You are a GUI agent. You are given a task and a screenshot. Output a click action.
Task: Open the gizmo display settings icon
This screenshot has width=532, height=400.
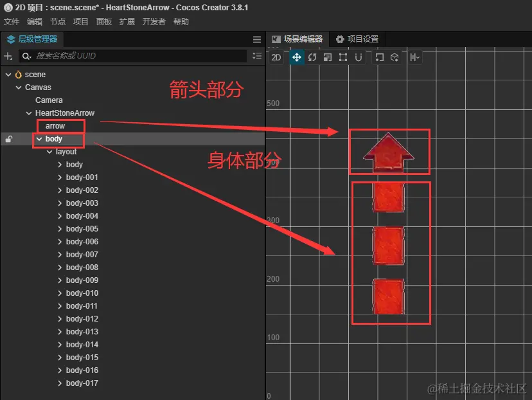click(414, 57)
